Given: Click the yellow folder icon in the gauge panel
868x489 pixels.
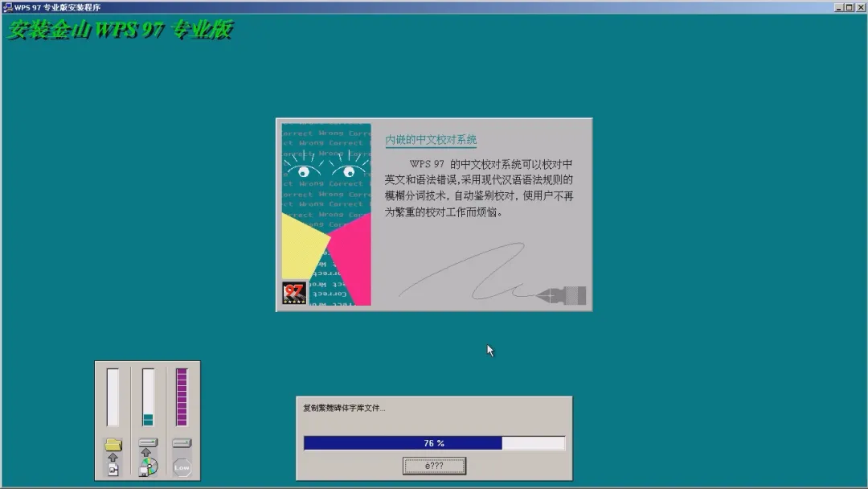Looking at the screenshot, I should [113, 444].
